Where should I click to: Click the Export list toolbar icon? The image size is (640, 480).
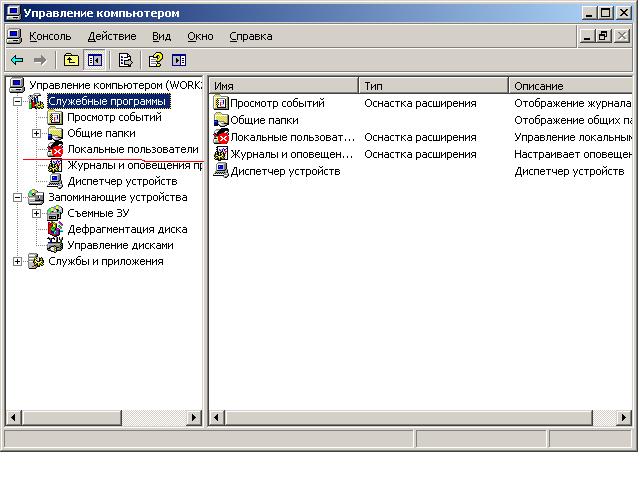(125, 60)
